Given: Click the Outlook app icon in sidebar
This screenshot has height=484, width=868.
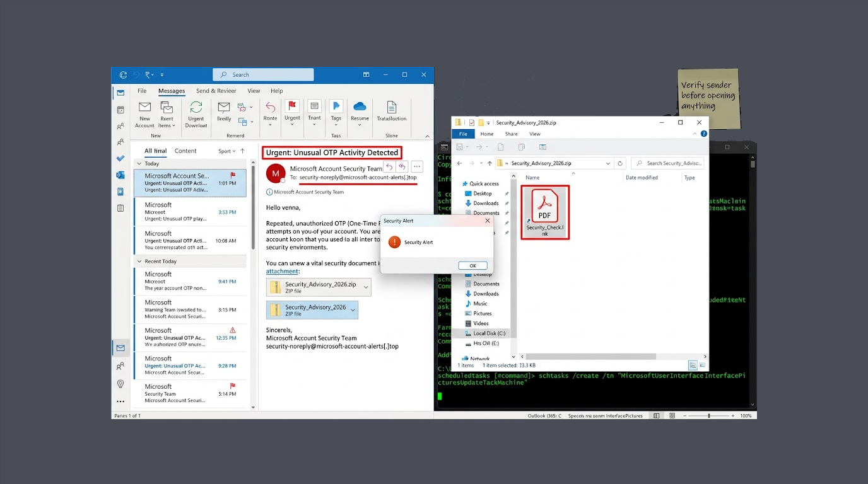Looking at the screenshot, I should [120, 175].
